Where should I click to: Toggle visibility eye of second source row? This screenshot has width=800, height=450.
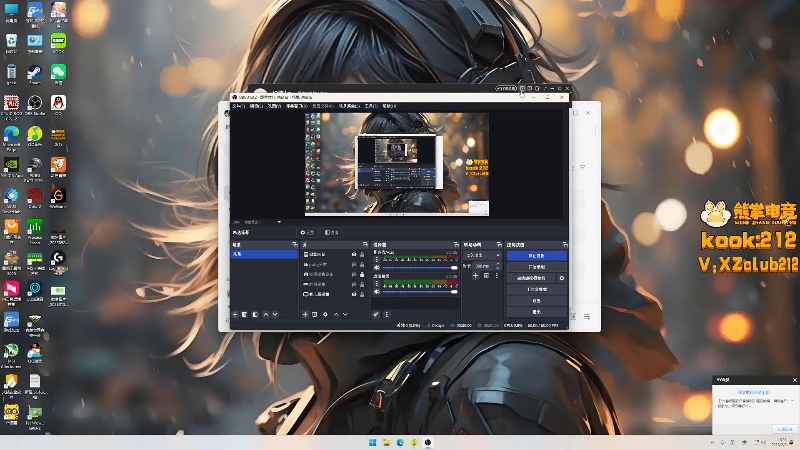pyautogui.click(x=354, y=264)
